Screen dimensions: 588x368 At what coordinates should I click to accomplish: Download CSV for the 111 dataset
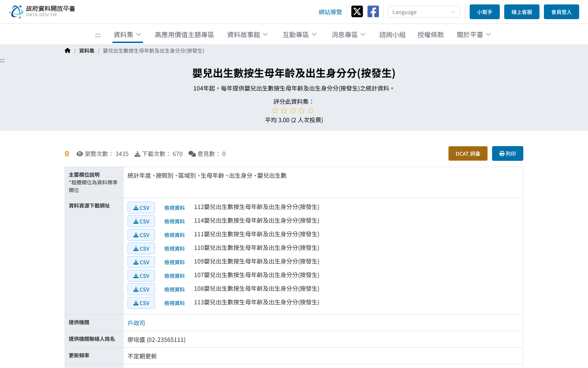tap(141, 235)
